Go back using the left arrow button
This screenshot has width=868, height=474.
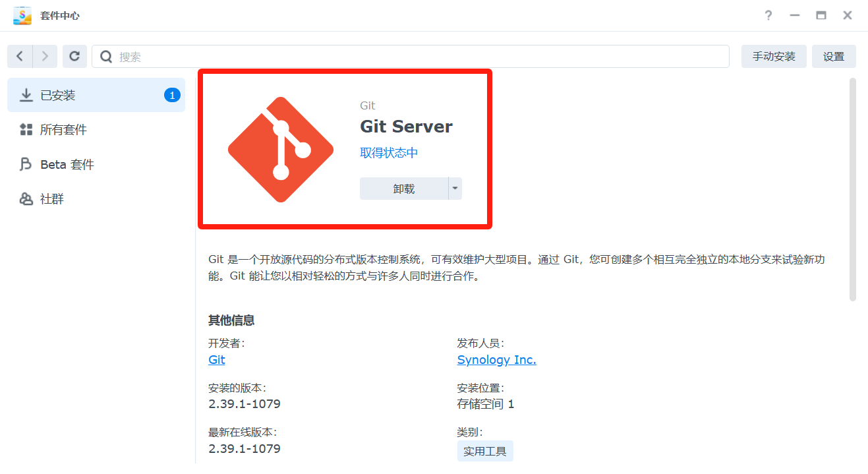[20, 57]
